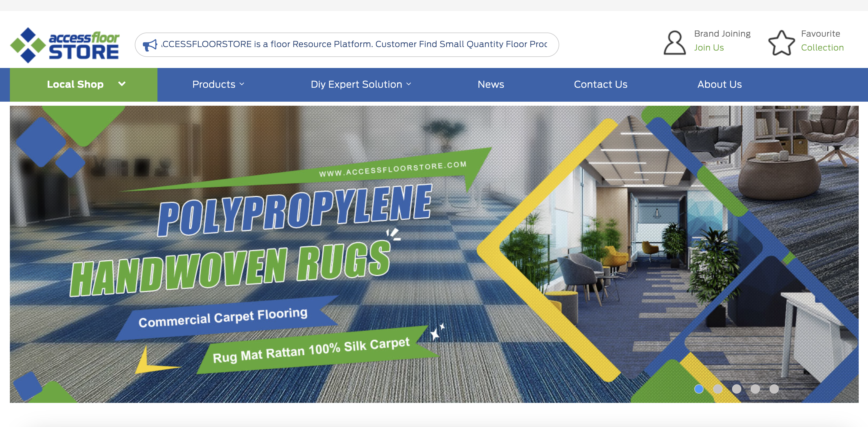Screen dimensions: 868x427
Task: Click the Commercial Carpet Flooring ribbon
Action: [x=226, y=317]
